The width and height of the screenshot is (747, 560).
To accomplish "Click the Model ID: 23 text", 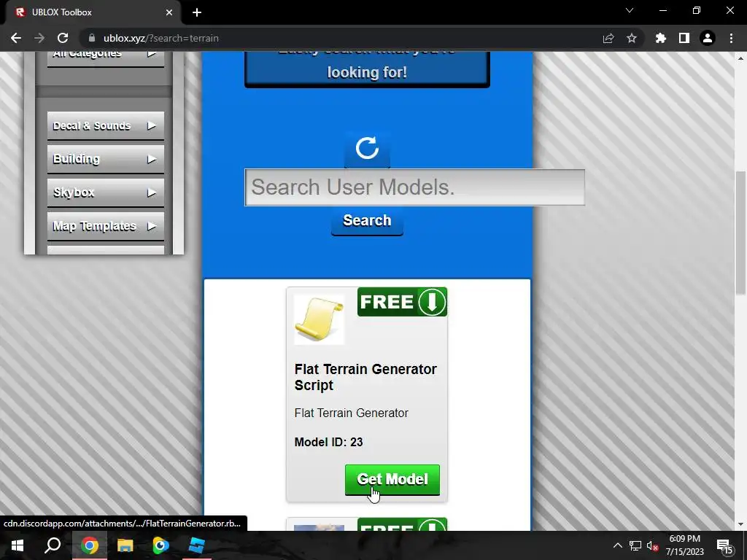I will (x=329, y=442).
